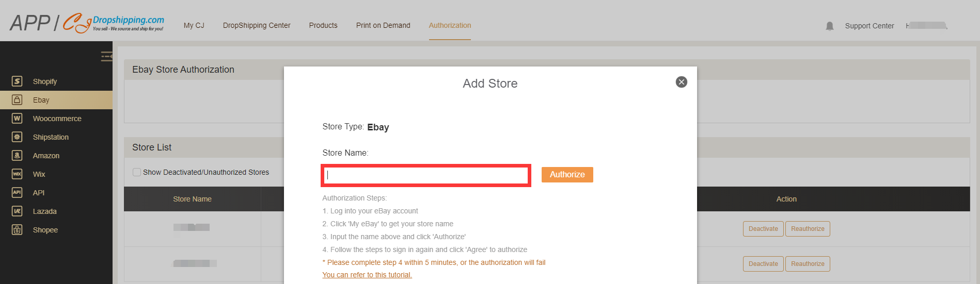Click the Shopify sidebar icon

point(17,81)
